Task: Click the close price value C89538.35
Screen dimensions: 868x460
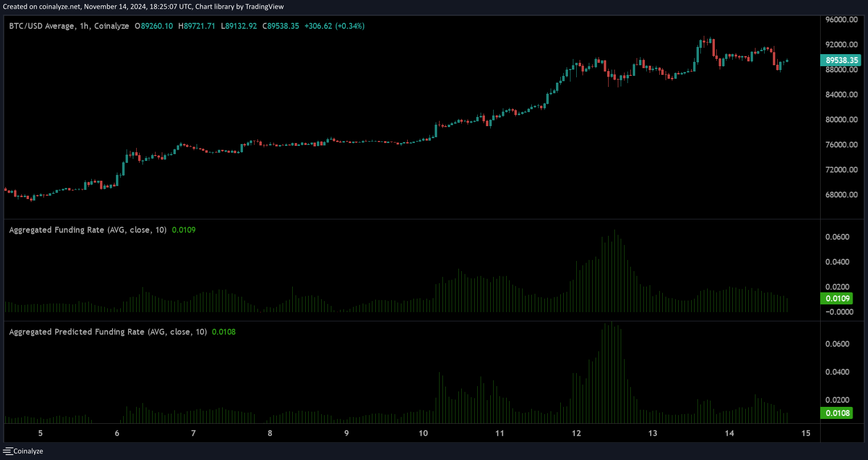Action: click(281, 26)
